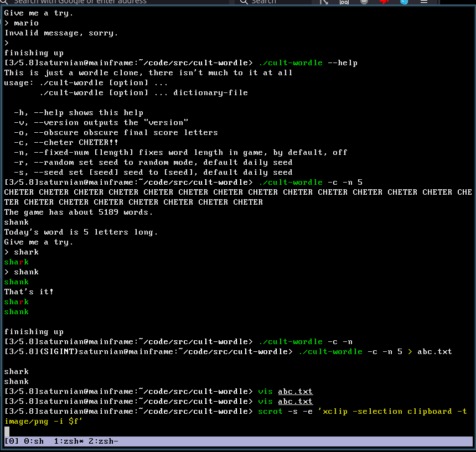Click the wrapped 'TER CHETER CHETER' output line

133,202
